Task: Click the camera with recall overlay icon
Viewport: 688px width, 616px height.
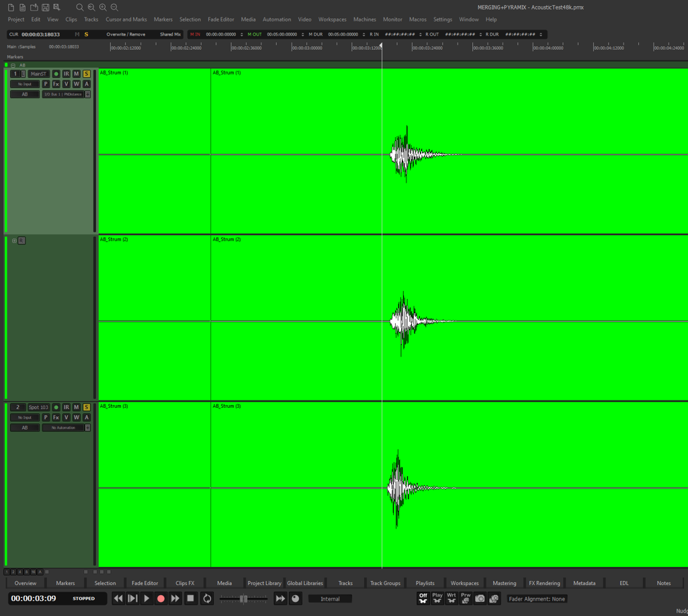Action: click(494, 599)
